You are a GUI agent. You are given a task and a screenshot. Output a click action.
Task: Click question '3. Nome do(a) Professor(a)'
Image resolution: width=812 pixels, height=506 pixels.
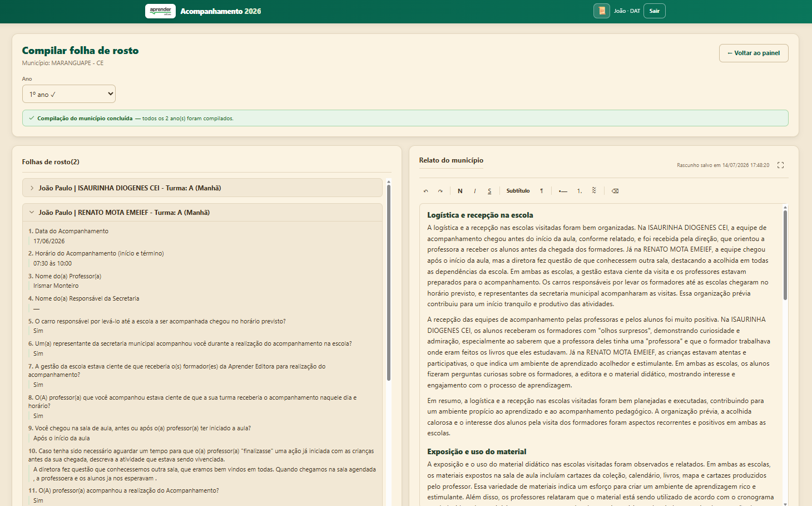click(65, 276)
